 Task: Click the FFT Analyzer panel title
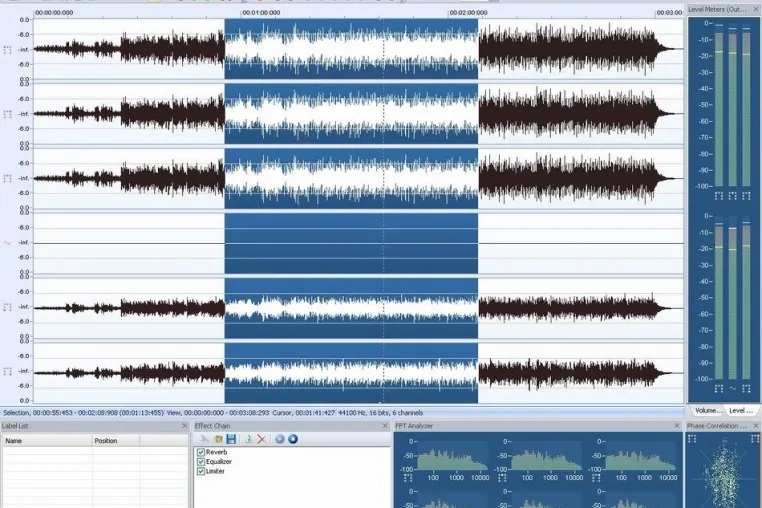point(414,426)
